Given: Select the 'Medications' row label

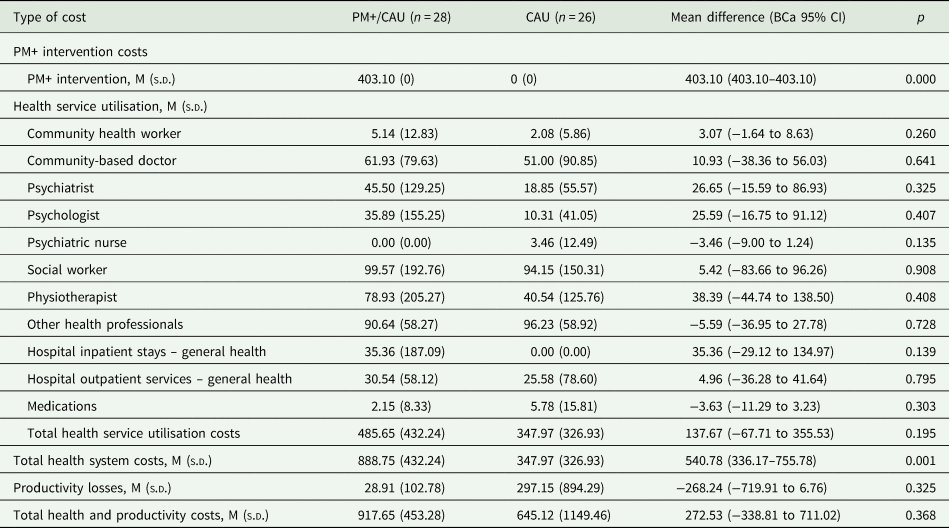Looking at the screenshot, I should [x=62, y=404].
